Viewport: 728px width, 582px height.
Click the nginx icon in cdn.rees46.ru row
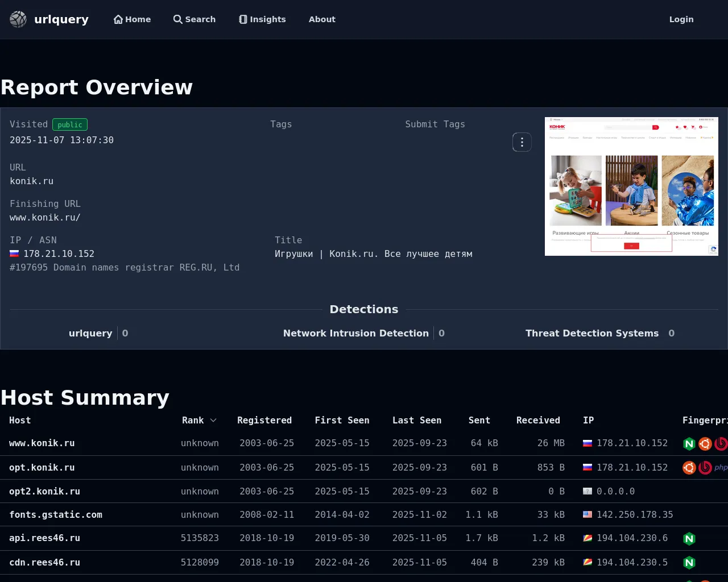click(x=689, y=563)
